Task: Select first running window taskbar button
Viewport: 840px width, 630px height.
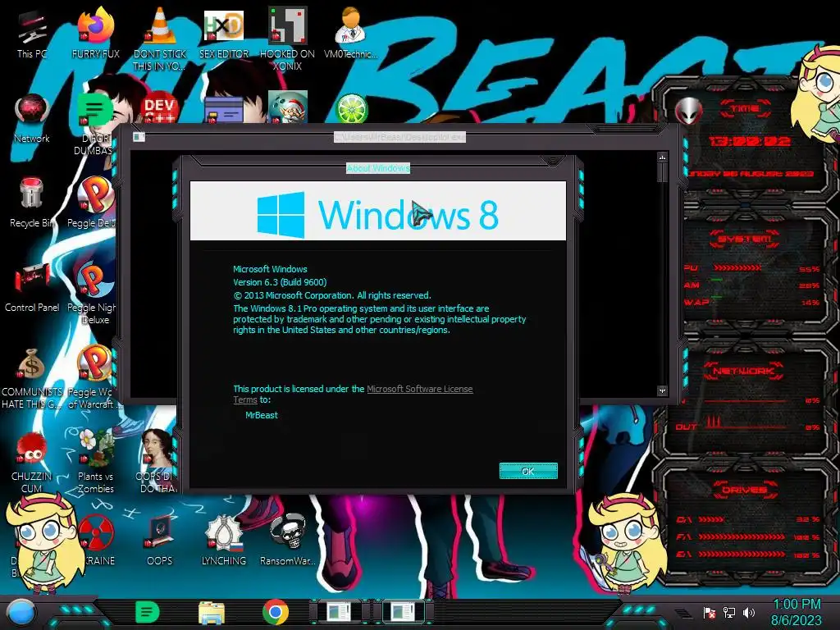Action: point(340,612)
